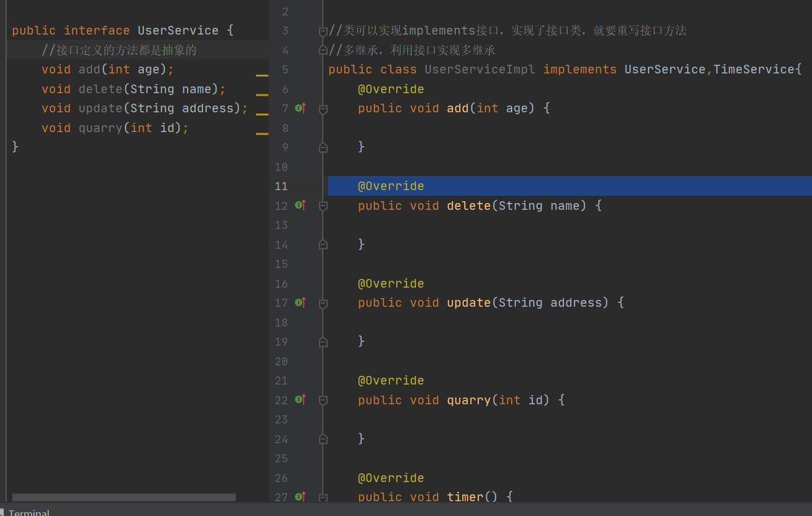Click the comment //接口定义的方法都是抽象的
Image resolution: width=812 pixels, height=516 pixels.
pyautogui.click(x=119, y=50)
